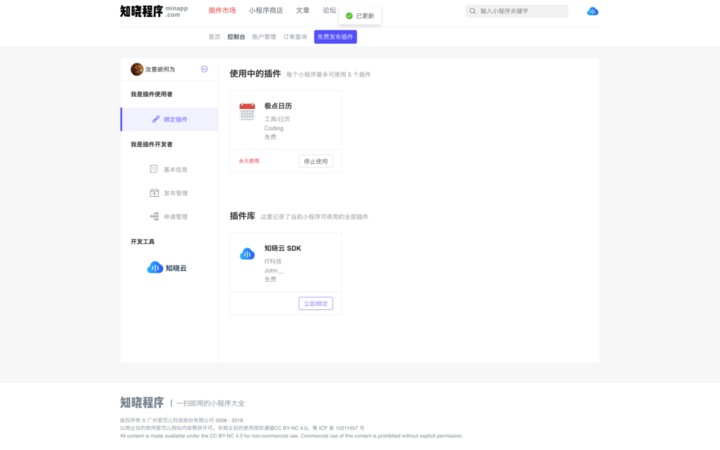Click the 我是插件开发者 section heading
The width and height of the screenshot is (720, 450).
coord(152,144)
